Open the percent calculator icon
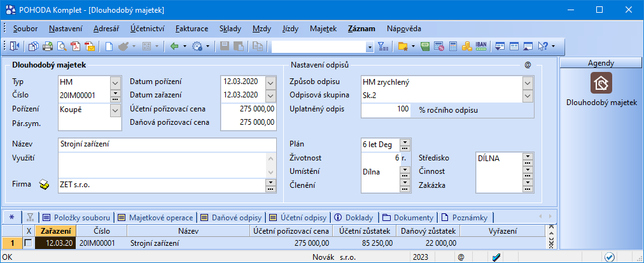This screenshot has height=263, width=644. 439,46
